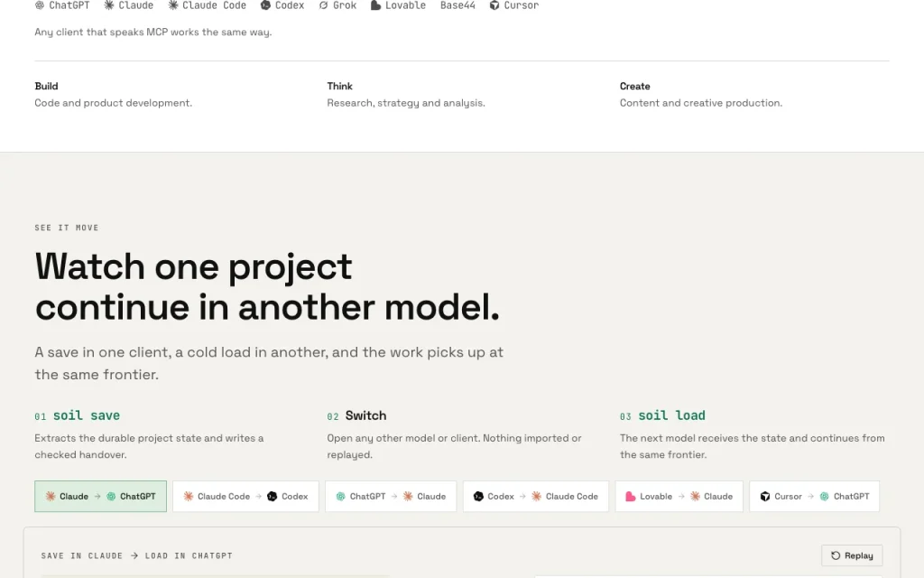The height and width of the screenshot is (578, 924).
Task: Click the "Switch" step title
Action: [366, 415]
